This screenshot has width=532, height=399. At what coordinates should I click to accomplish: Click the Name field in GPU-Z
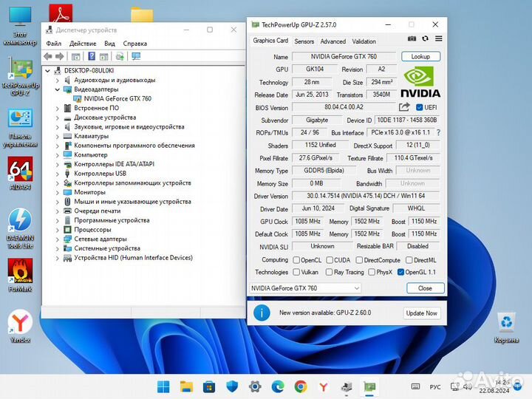point(344,57)
